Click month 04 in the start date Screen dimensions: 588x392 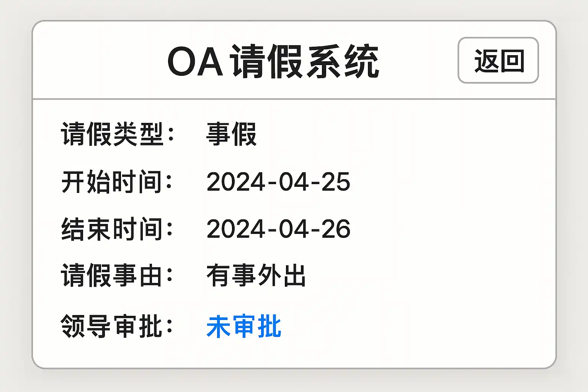pyautogui.click(x=294, y=182)
